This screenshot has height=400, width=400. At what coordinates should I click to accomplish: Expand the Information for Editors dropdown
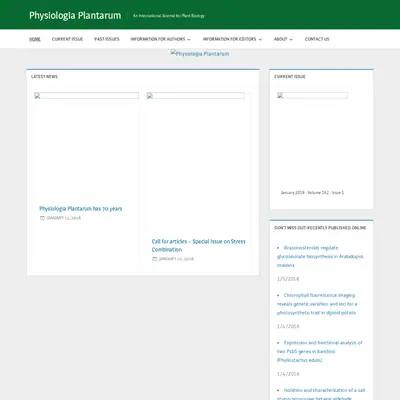(232, 39)
